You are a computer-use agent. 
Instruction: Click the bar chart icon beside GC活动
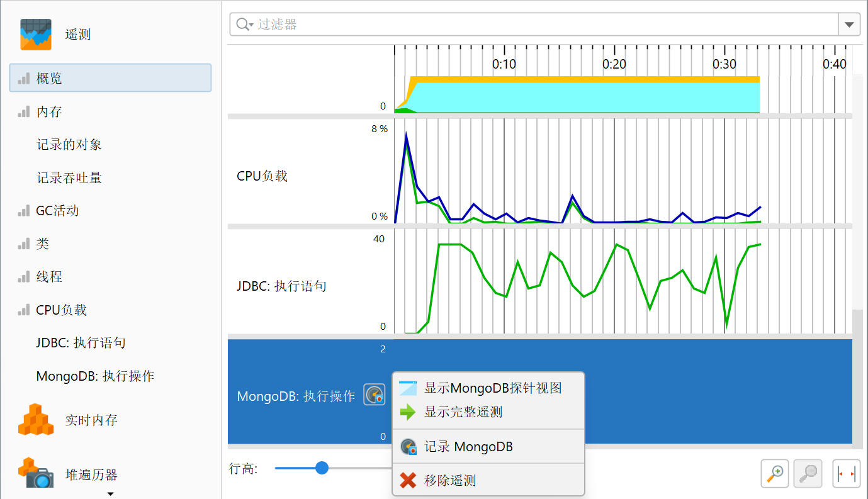click(x=24, y=211)
